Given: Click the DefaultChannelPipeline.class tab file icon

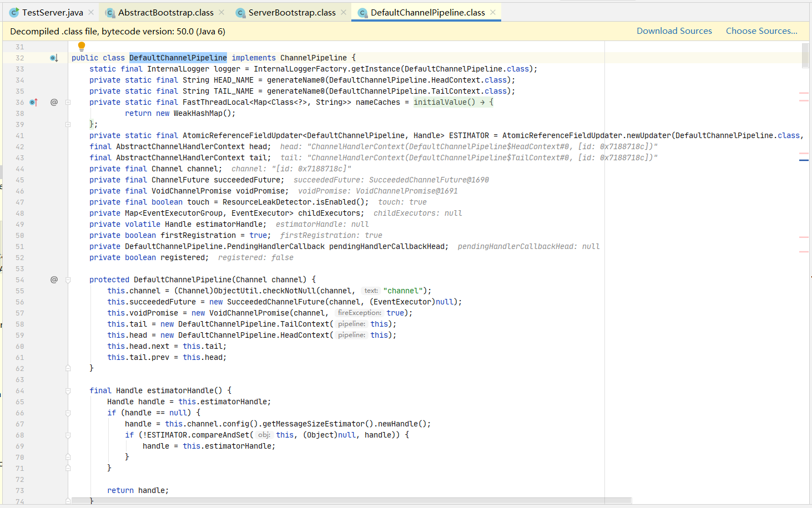Looking at the screenshot, I should (362, 12).
